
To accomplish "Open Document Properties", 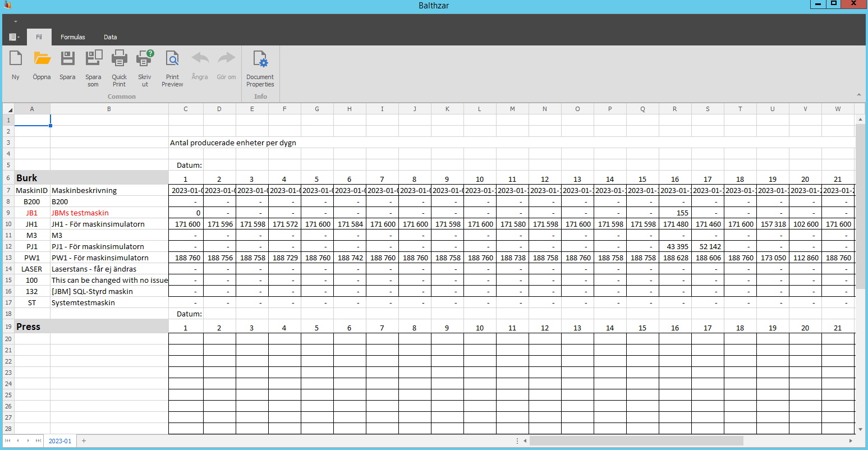I will 260,66.
